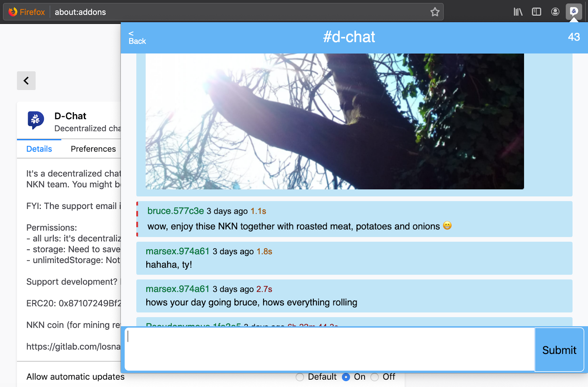Switch to the Details tab
Image resolution: width=588 pixels, height=387 pixels.
point(39,149)
